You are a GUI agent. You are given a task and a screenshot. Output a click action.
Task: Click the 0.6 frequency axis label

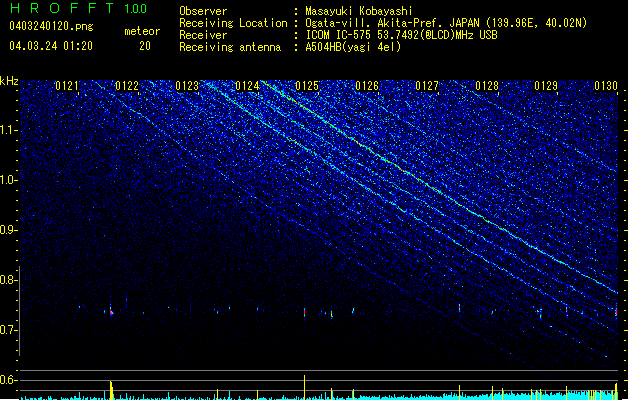(x=8, y=380)
